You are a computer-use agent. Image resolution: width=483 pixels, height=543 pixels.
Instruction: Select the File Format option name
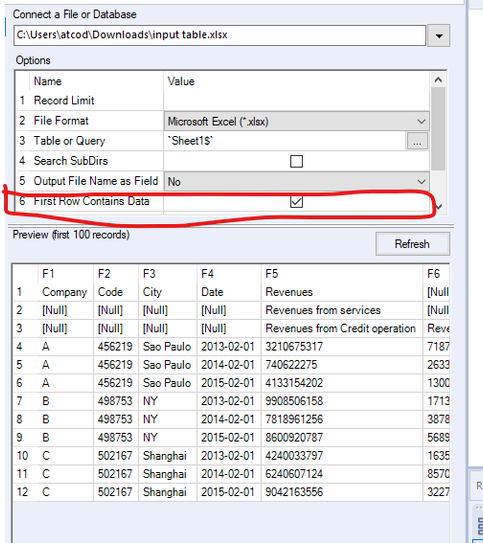click(x=61, y=121)
